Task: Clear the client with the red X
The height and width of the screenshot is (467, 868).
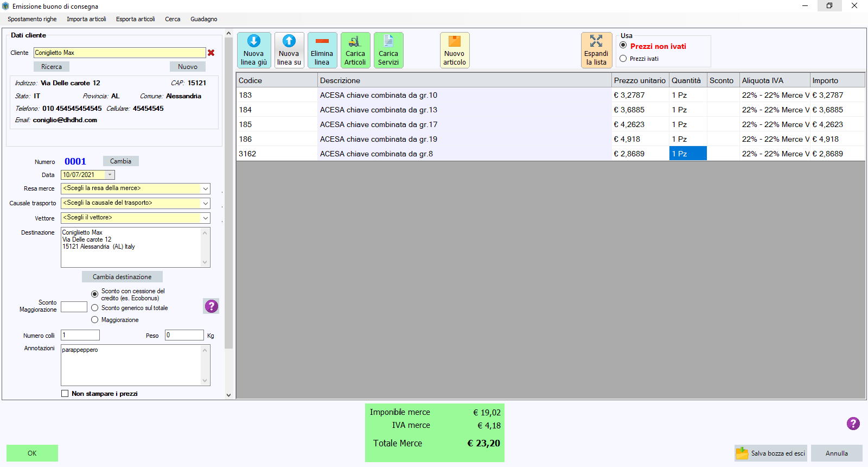Action: click(211, 53)
